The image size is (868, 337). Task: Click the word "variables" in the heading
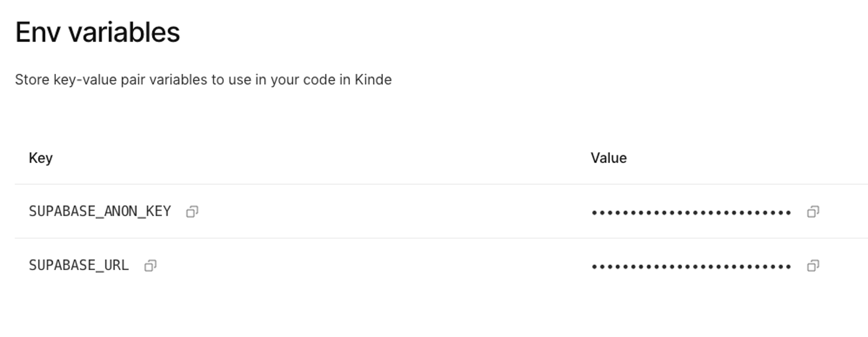[124, 32]
